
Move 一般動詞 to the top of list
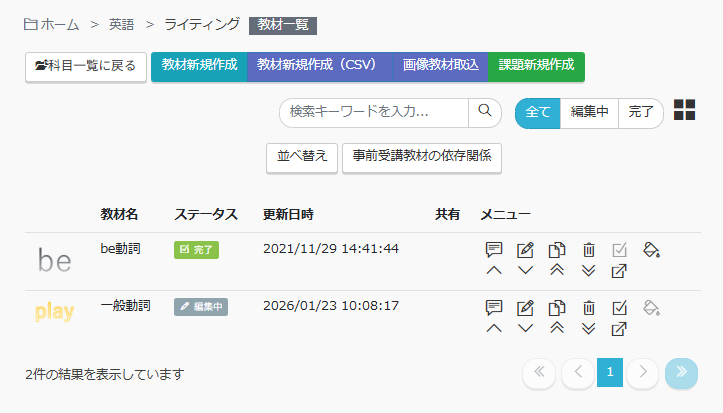click(x=558, y=329)
